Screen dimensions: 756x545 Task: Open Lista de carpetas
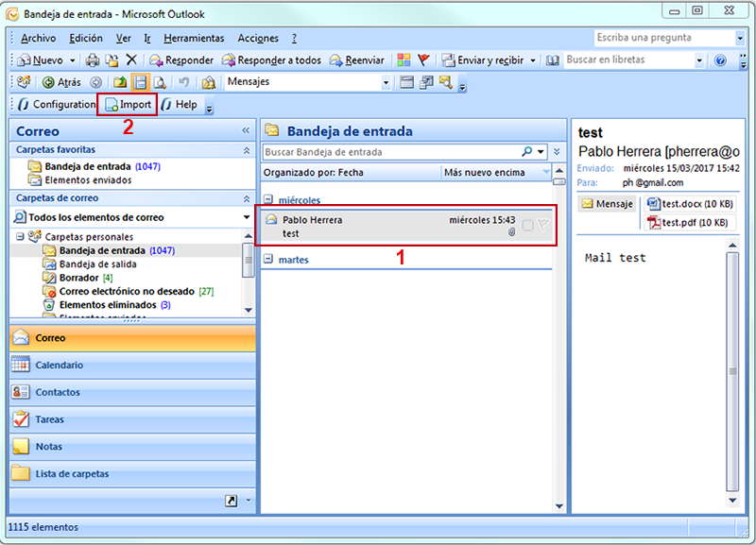[x=132, y=473]
